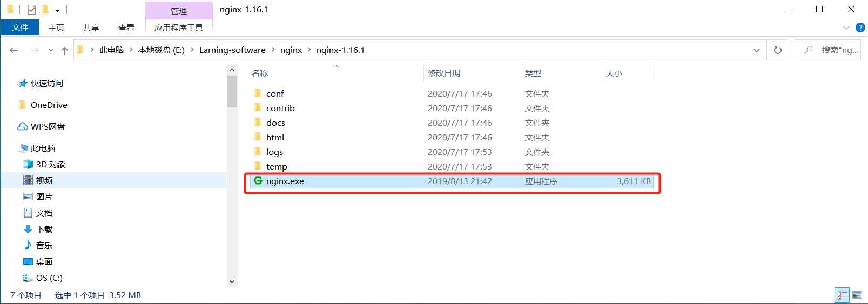Expand the chevron after Larning-software breadcrumb

point(273,50)
